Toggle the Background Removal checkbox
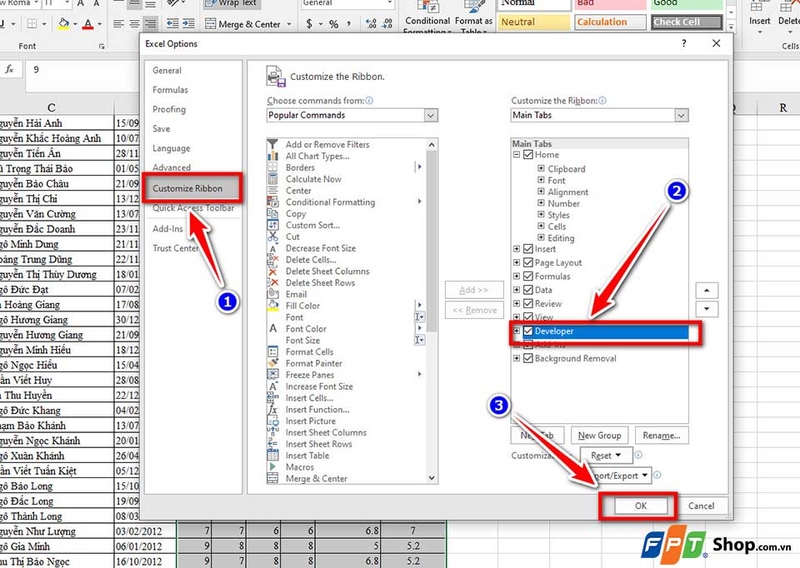Viewport: 800px width, 568px height. pyautogui.click(x=529, y=358)
